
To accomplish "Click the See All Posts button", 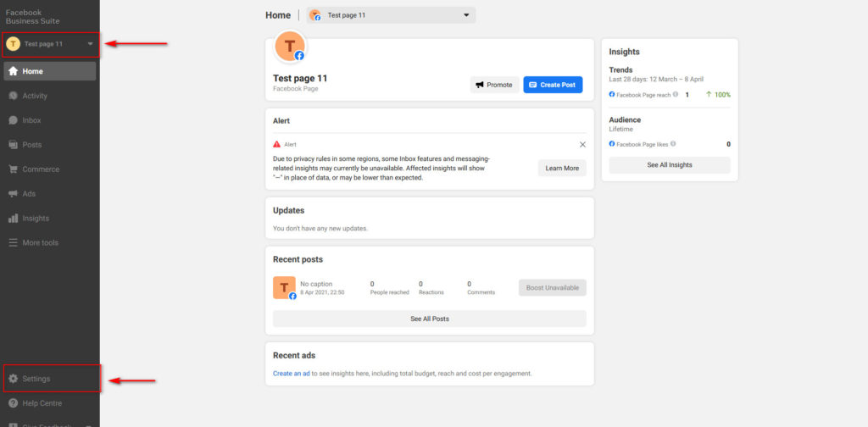I will tap(430, 319).
